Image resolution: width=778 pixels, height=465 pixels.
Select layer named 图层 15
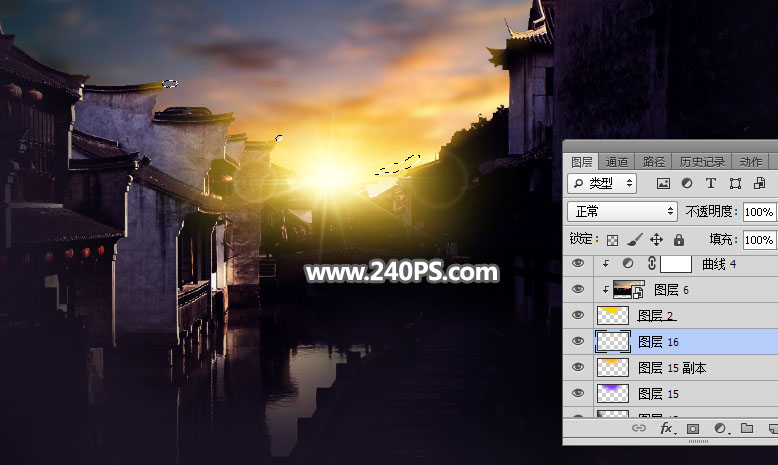[658, 394]
